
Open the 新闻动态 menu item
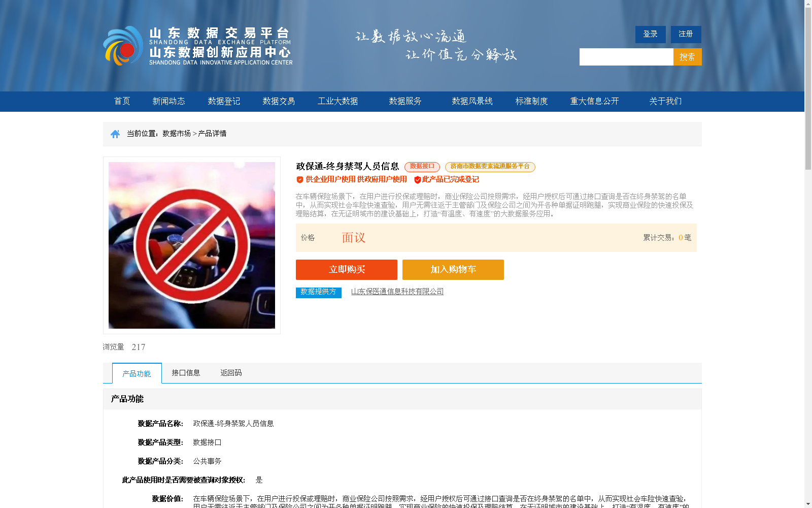pos(169,101)
